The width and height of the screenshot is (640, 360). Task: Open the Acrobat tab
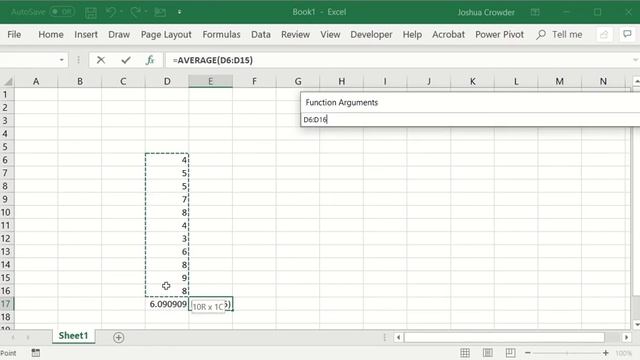click(448, 35)
